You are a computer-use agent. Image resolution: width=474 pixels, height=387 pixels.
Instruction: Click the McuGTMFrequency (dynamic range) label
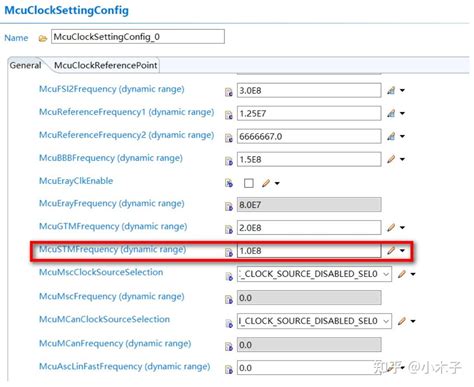(113, 226)
